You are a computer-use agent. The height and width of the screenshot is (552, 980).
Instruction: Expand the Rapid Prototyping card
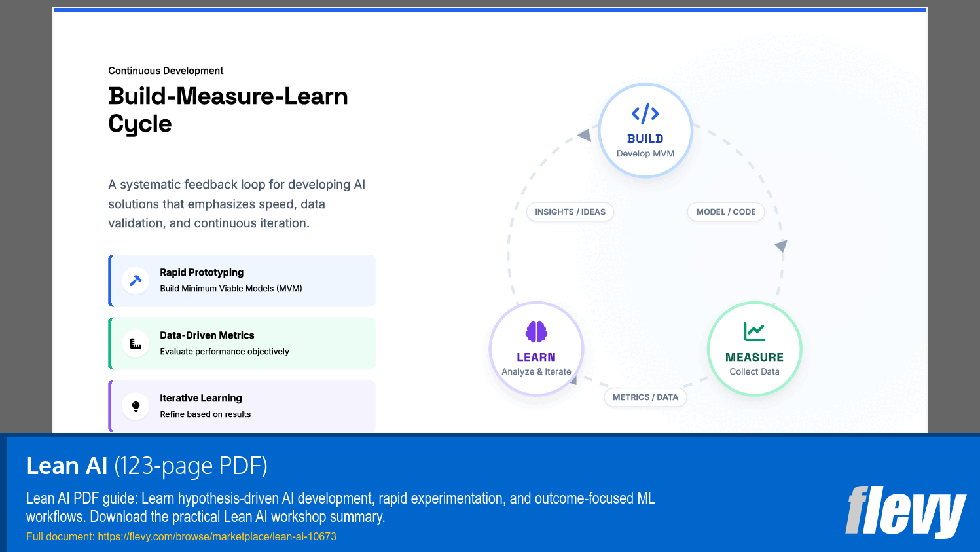(242, 280)
